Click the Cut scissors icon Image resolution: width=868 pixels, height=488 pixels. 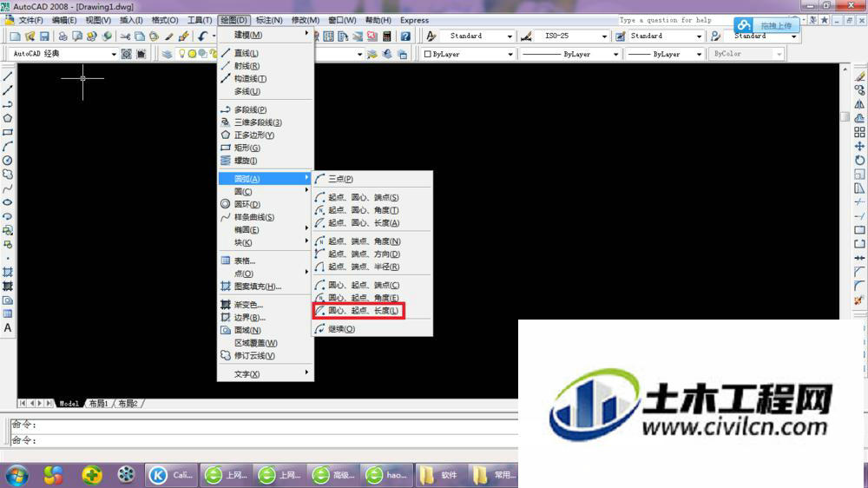point(125,36)
